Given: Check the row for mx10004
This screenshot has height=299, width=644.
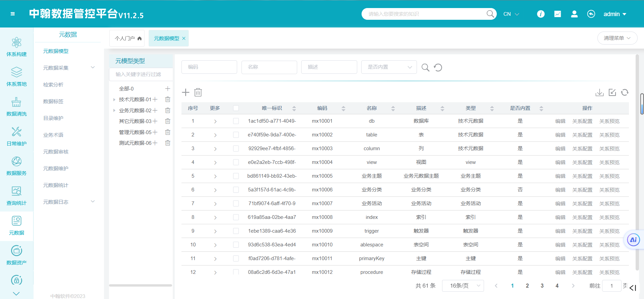Looking at the screenshot, I should pos(236,162).
